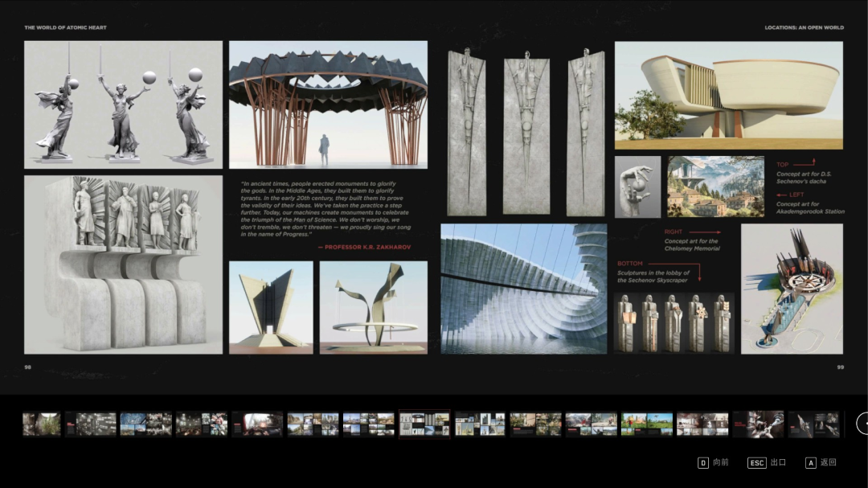Click the red 'TOP' caption label

pos(782,165)
